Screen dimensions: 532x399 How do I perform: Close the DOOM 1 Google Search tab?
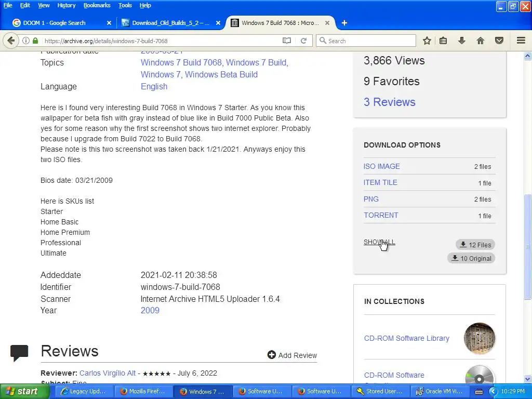point(109,23)
